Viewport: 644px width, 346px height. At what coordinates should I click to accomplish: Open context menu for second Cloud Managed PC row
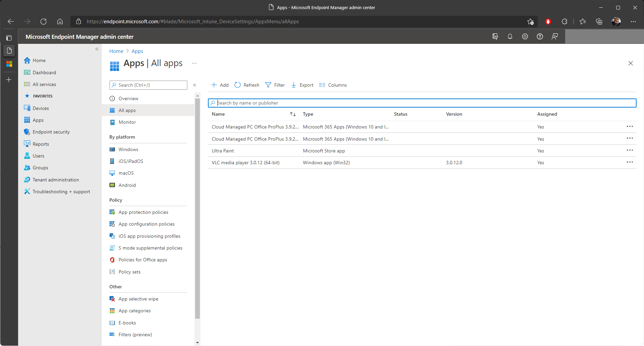tap(630, 138)
